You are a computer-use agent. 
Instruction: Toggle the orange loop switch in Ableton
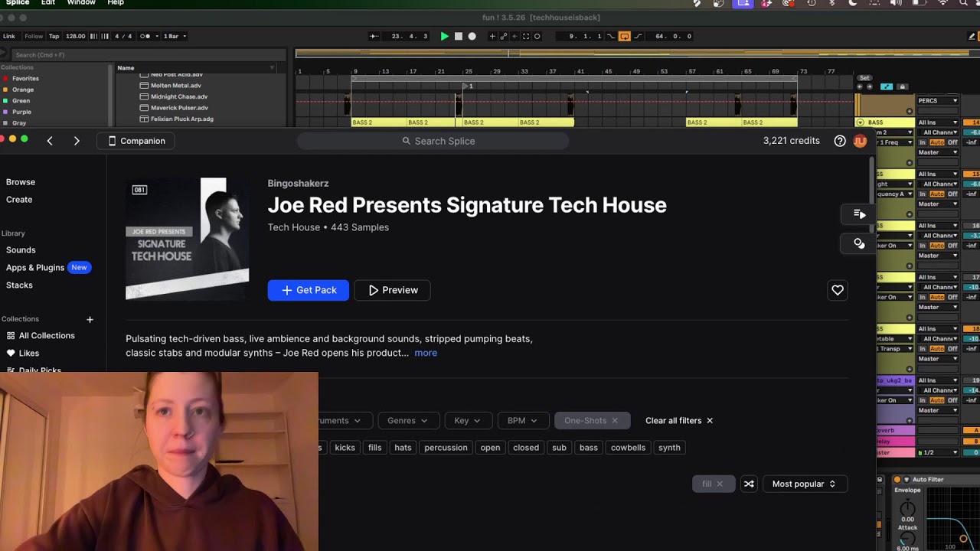(x=625, y=36)
